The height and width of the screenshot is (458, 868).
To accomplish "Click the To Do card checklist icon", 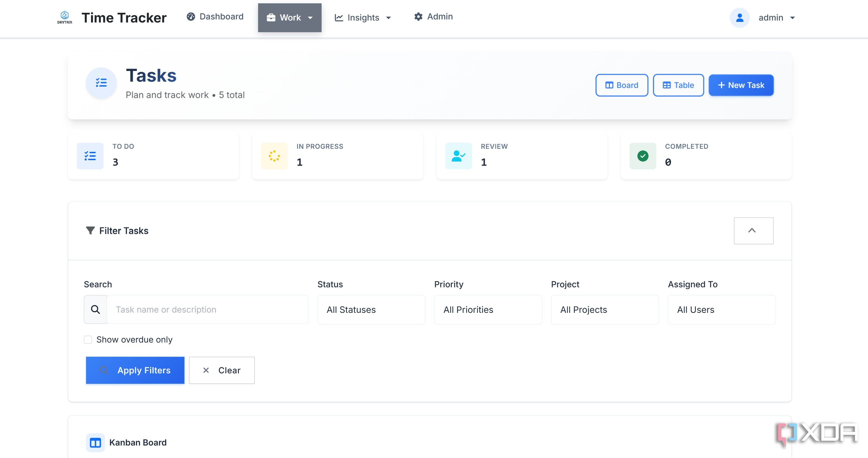I will 90,156.
